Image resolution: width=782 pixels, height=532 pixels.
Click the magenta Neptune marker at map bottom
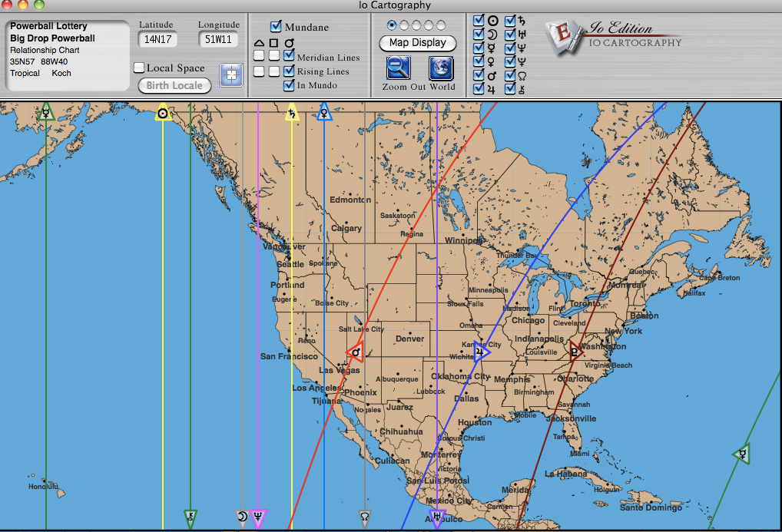point(258,518)
